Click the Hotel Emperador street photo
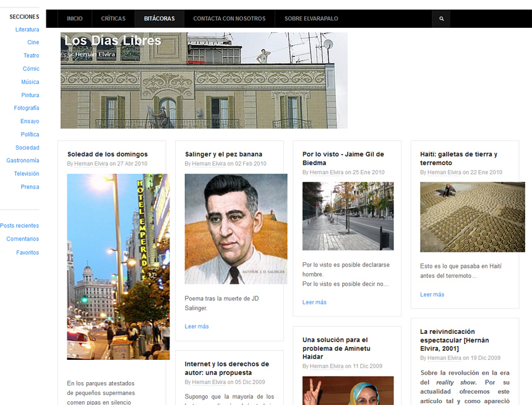The image size is (532, 405). tap(118, 266)
